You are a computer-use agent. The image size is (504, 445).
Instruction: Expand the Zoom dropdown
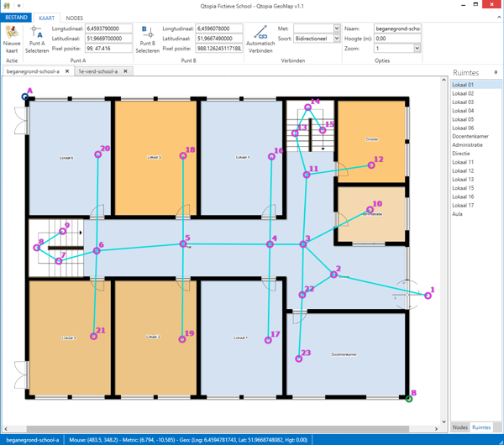417,49
